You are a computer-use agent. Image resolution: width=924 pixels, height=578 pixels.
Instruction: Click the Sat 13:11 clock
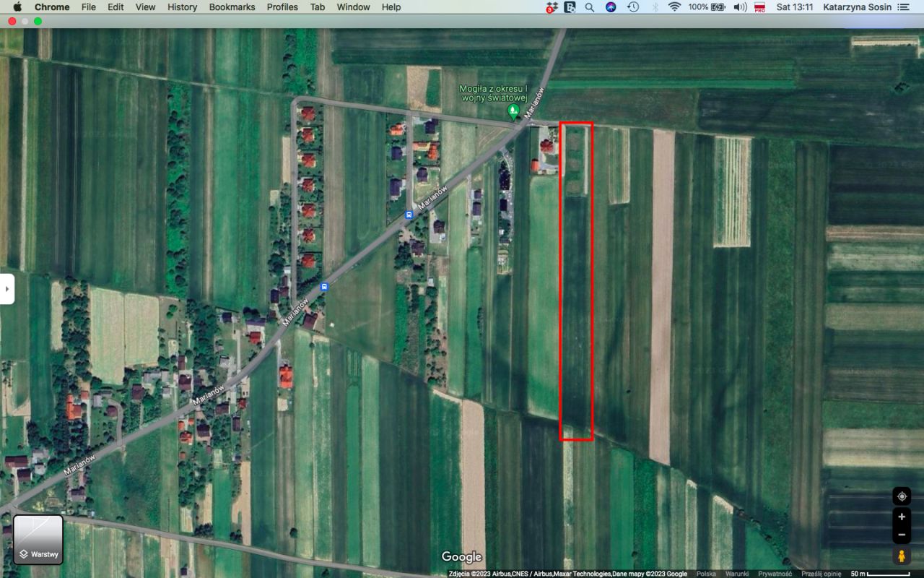tap(795, 7)
